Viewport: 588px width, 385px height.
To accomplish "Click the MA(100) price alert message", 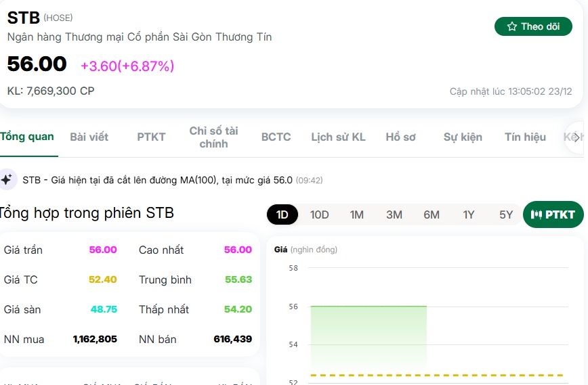I will [x=173, y=180].
